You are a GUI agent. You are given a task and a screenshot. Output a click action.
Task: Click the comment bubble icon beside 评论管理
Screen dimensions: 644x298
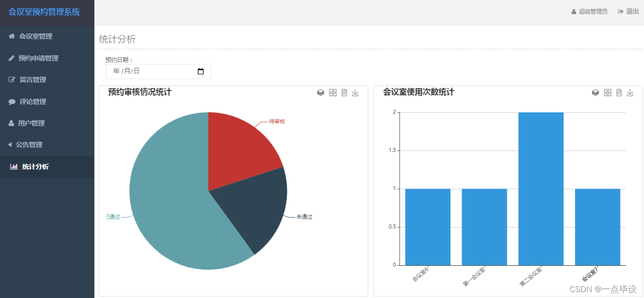click(x=12, y=102)
